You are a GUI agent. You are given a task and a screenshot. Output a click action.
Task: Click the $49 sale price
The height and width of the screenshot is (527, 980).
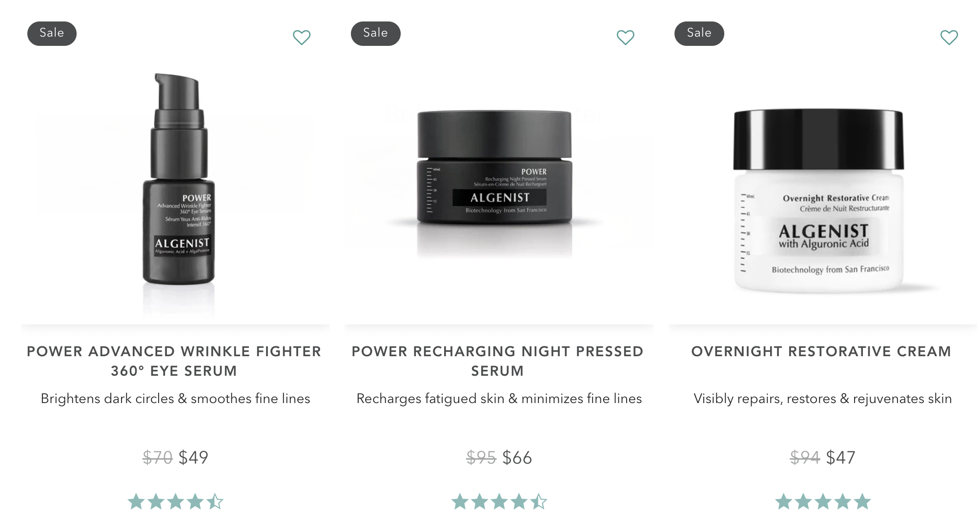193,457
